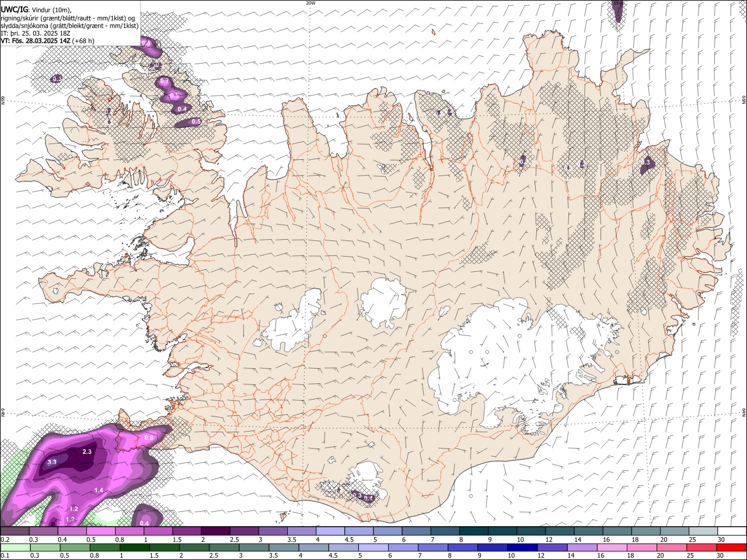Click the 1.4 precipitation value in pink area
Screen dimensions: 747x560
99,491
